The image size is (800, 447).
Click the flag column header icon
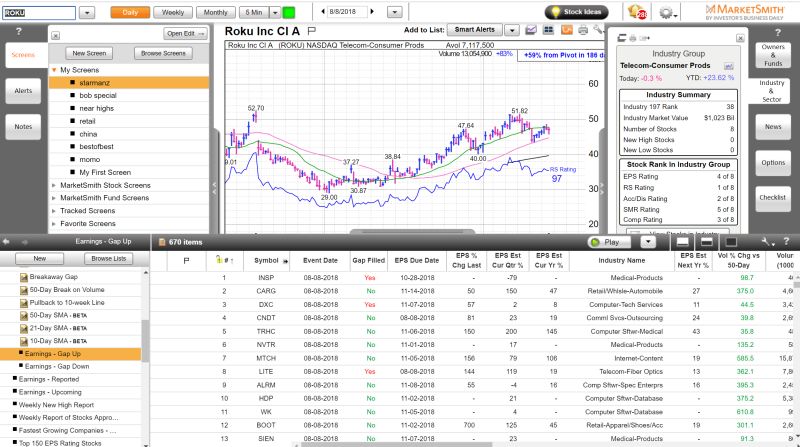[x=186, y=260]
